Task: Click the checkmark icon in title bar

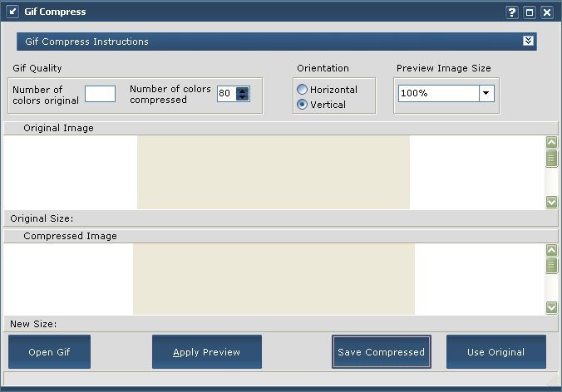Action: (12, 12)
